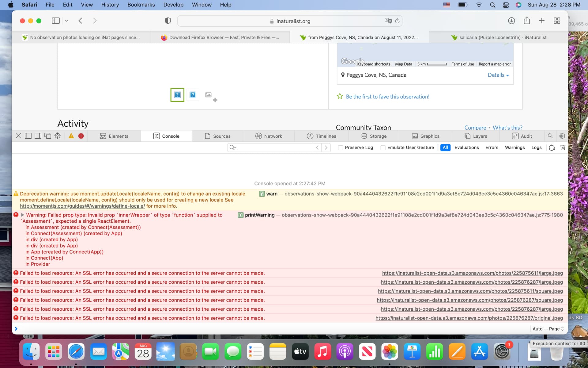Viewport: 588px width, 368px height.
Task: Open map Keyboard shortcuts
Action: (374, 64)
